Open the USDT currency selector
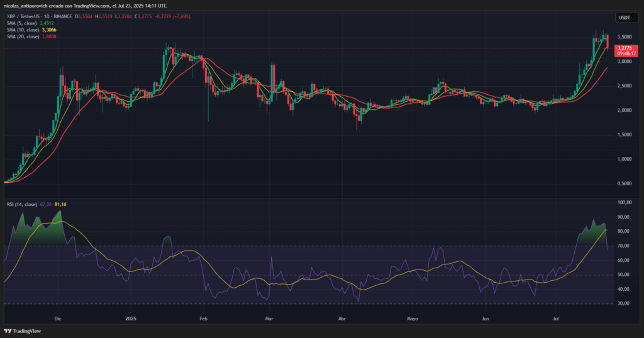This screenshot has width=644, height=338. 624,18
